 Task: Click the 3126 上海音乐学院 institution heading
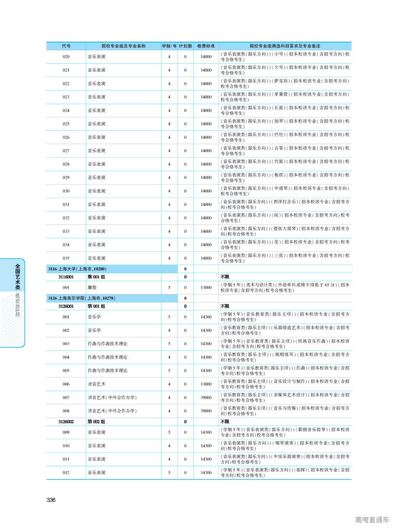click(x=81, y=298)
